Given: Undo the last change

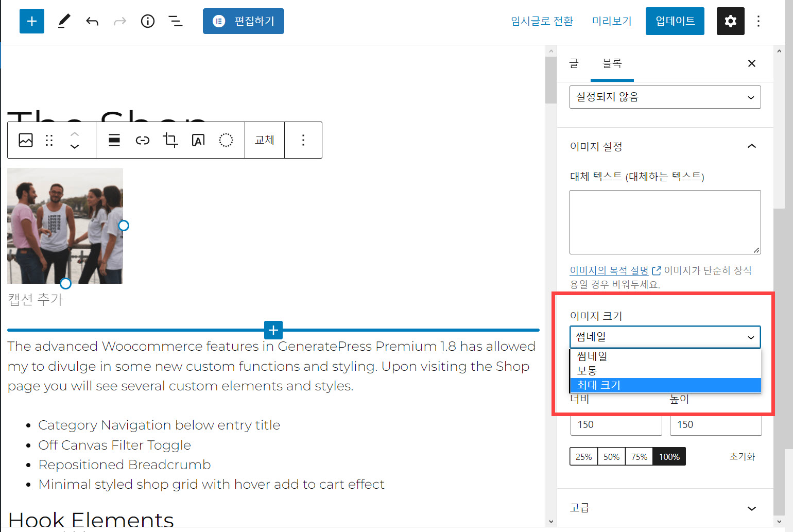Looking at the screenshot, I should click(x=92, y=21).
